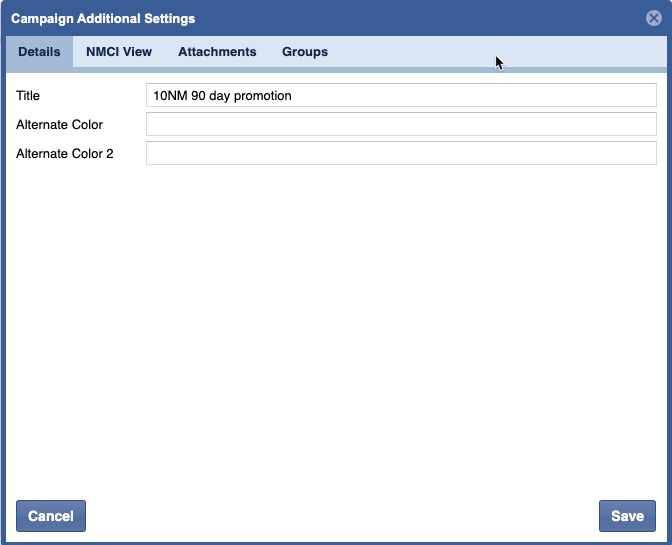Click the Campaign Additional Settings title bar text
Image resolution: width=672 pixels, height=545 pixels.
coord(103,18)
